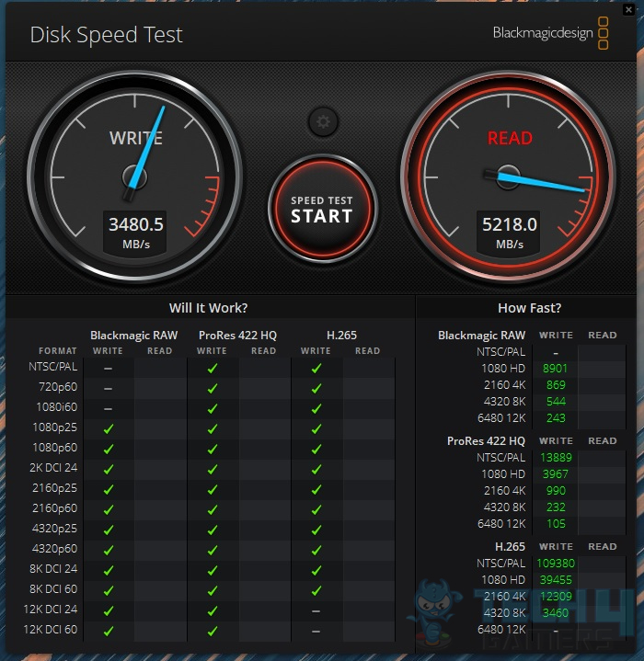Click ProRes NTSC/PAL write value 13889
Screen dimensions: 644x661
[x=556, y=458]
